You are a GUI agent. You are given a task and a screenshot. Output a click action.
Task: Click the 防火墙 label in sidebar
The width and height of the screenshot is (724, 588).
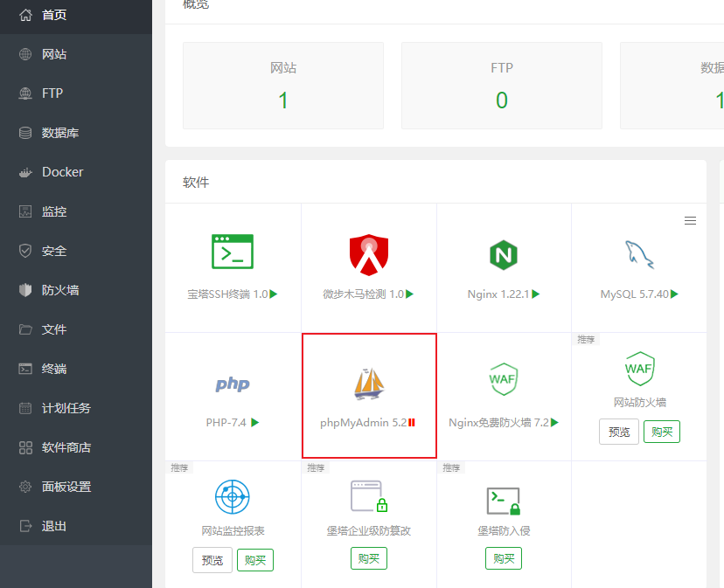point(60,290)
